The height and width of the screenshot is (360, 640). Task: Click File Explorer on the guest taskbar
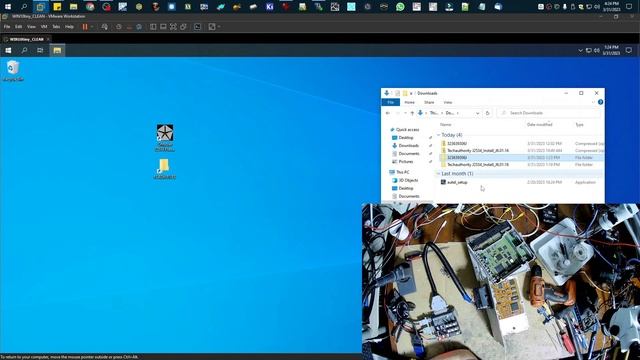point(57,50)
